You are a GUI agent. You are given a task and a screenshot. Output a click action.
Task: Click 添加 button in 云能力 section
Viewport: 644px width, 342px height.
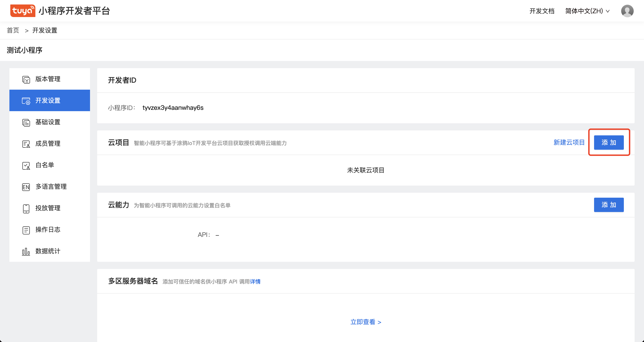[x=608, y=205]
